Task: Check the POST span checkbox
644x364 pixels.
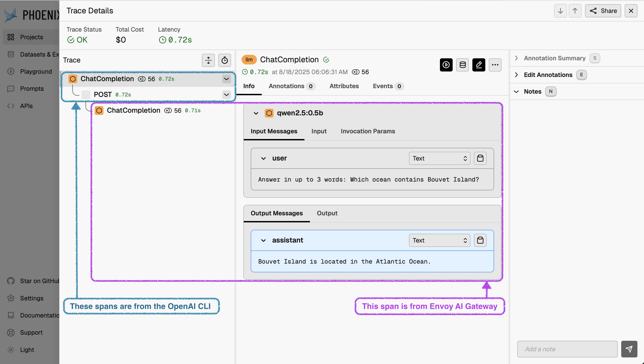Action: (x=86, y=94)
